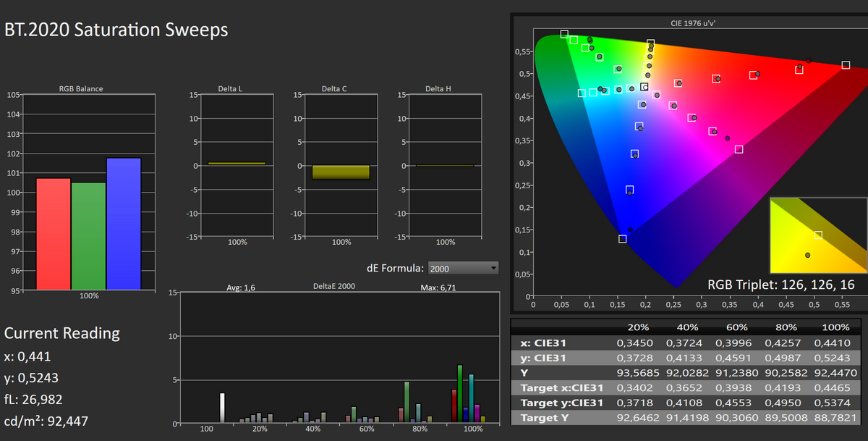Click the tallest green bar in DeltaE 100% group
The height and width of the screenshot is (441, 868).
tap(459, 394)
